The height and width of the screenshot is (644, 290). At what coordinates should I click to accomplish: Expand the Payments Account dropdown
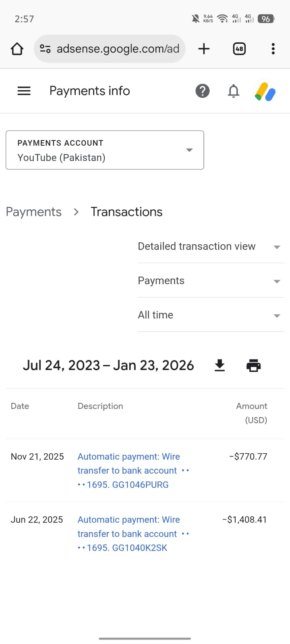pos(105,150)
